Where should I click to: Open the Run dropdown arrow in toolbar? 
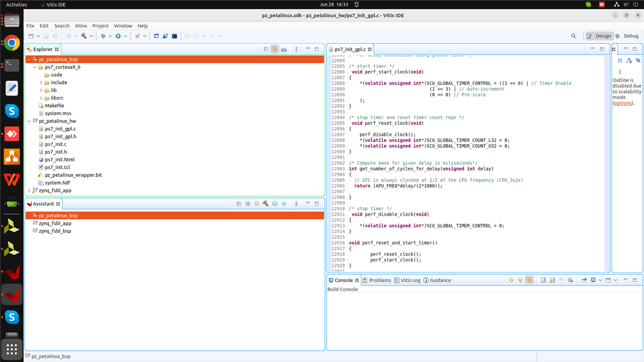point(125,36)
